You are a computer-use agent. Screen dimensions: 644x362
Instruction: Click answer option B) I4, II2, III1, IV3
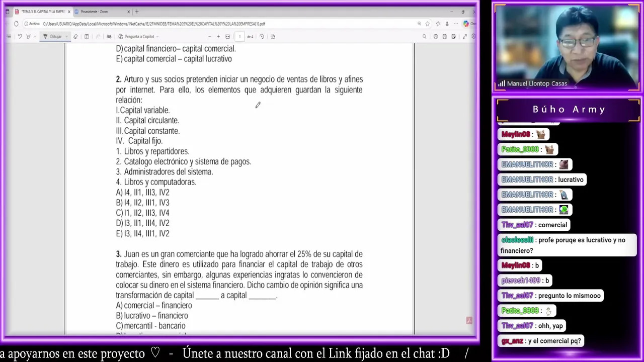click(x=142, y=203)
